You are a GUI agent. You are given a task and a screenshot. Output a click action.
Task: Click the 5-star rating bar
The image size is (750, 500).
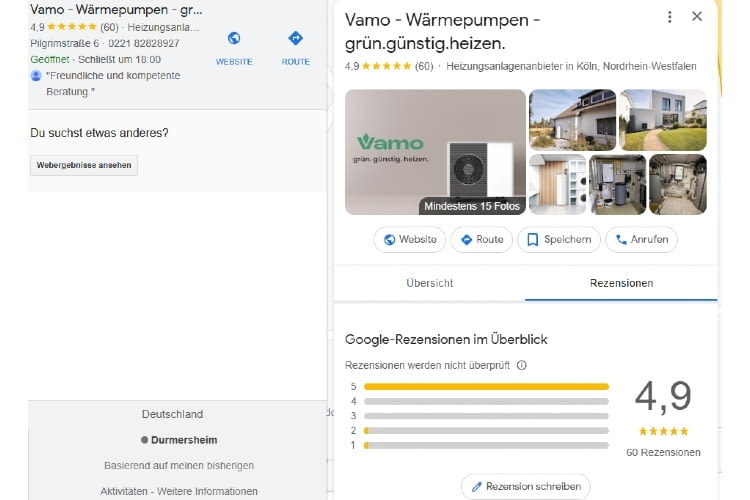(486, 387)
